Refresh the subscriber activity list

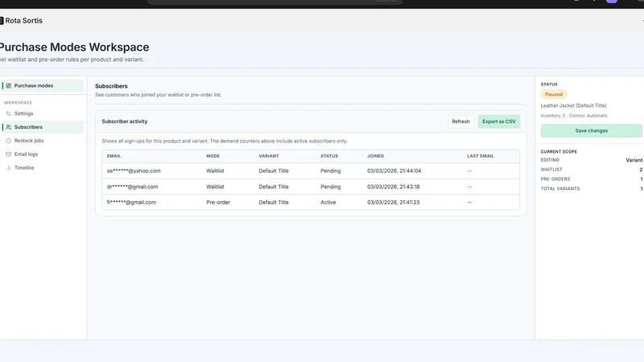[460, 121]
